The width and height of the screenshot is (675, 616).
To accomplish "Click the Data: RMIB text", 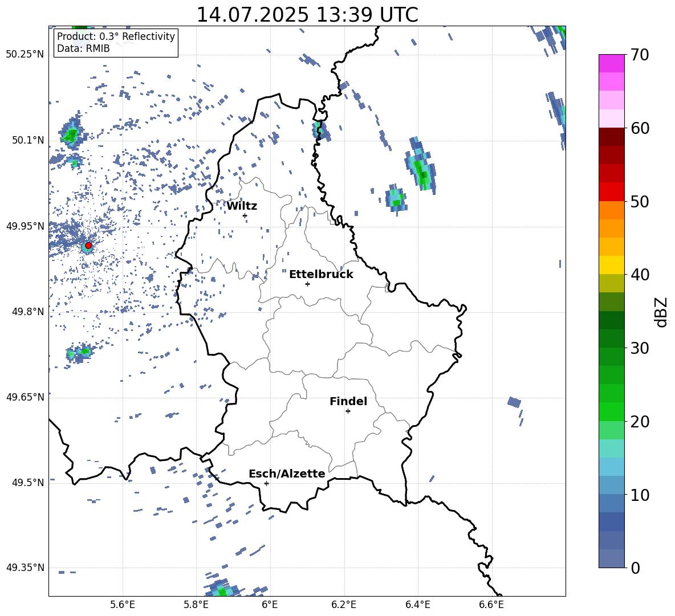I will [83, 48].
